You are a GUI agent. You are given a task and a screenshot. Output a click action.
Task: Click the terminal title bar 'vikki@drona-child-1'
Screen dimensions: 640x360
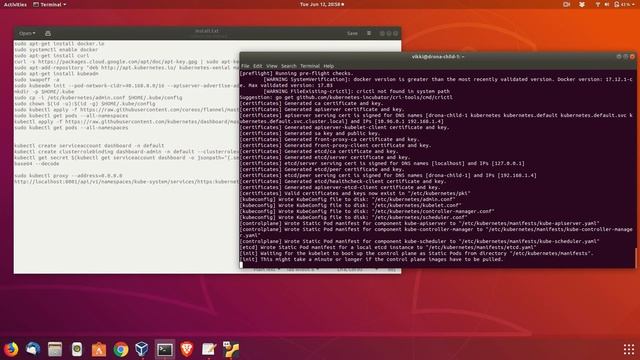[437, 57]
